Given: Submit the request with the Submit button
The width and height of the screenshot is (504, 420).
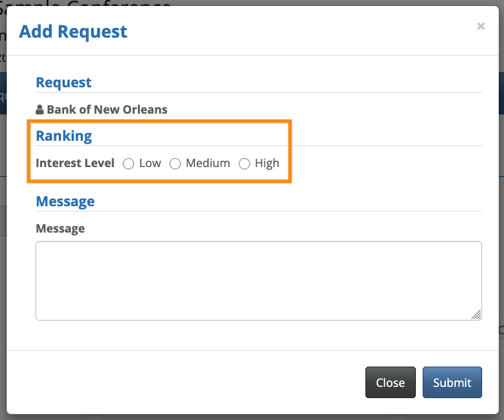Looking at the screenshot, I should tap(452, 382).
